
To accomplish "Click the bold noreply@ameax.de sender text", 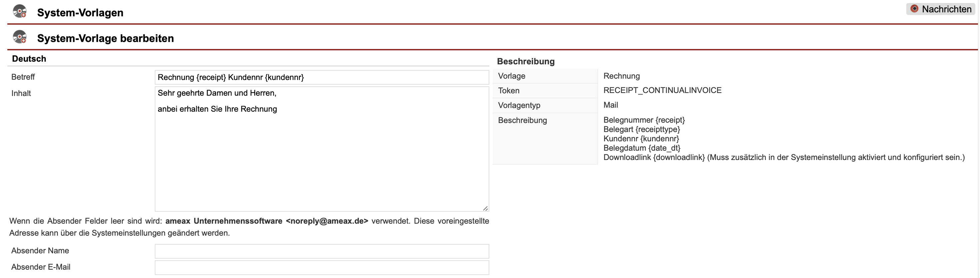I will [x=327, y=221].
